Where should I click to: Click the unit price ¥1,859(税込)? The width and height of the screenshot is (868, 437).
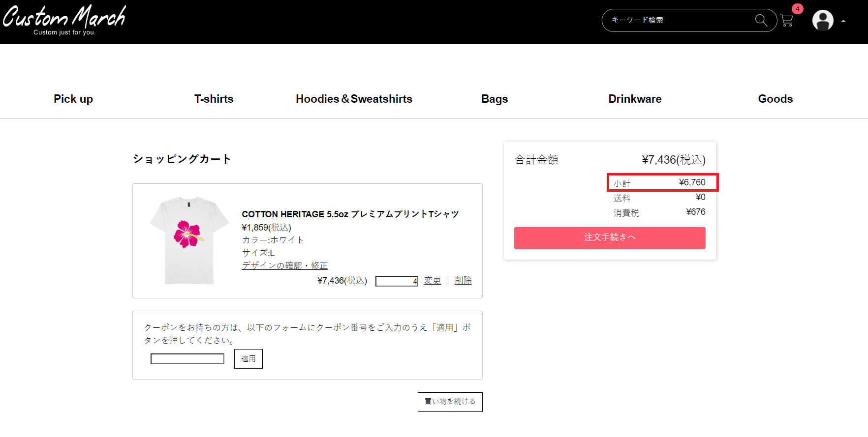pyautogui.click(x=266, y=228)
